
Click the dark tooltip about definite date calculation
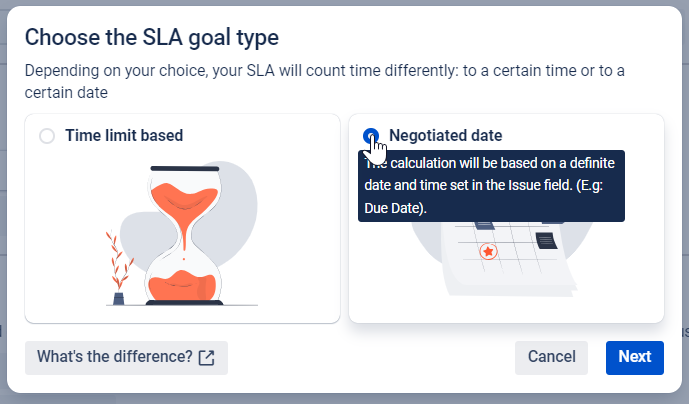tap(491, 186)
